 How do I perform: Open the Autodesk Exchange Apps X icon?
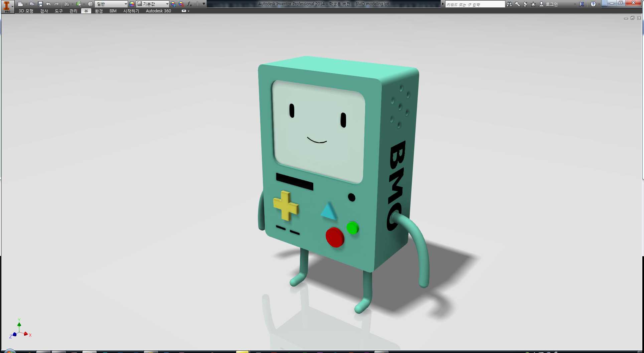582,4
